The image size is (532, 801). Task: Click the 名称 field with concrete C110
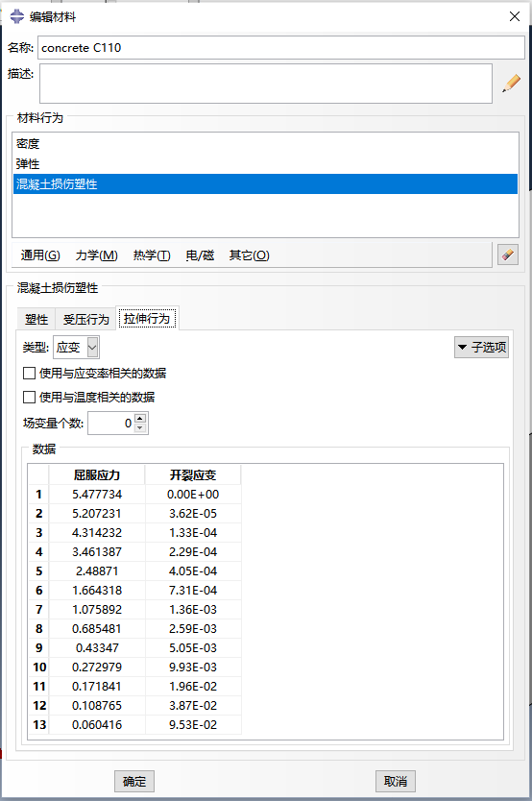(280, 47)
